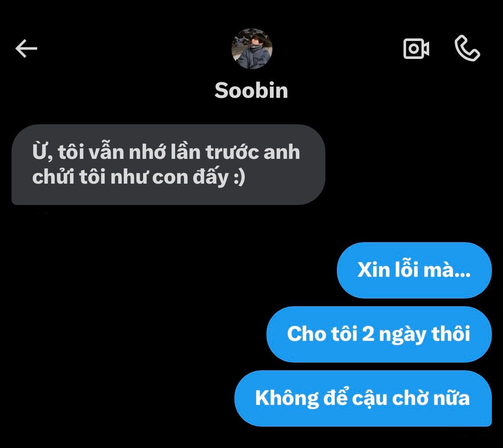Screen dimensions: 503x448
Task: Open Soobin's round profile picture
Action: [252, 49]
